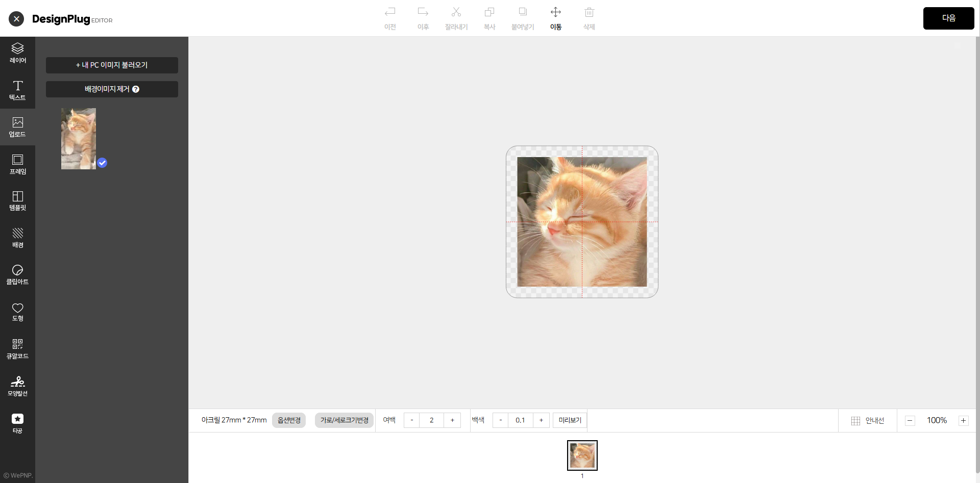This screenshot has height=483, width=980.
Task: Select the 타공 (punch hole) tool
Action: click(x=17, y=423)
